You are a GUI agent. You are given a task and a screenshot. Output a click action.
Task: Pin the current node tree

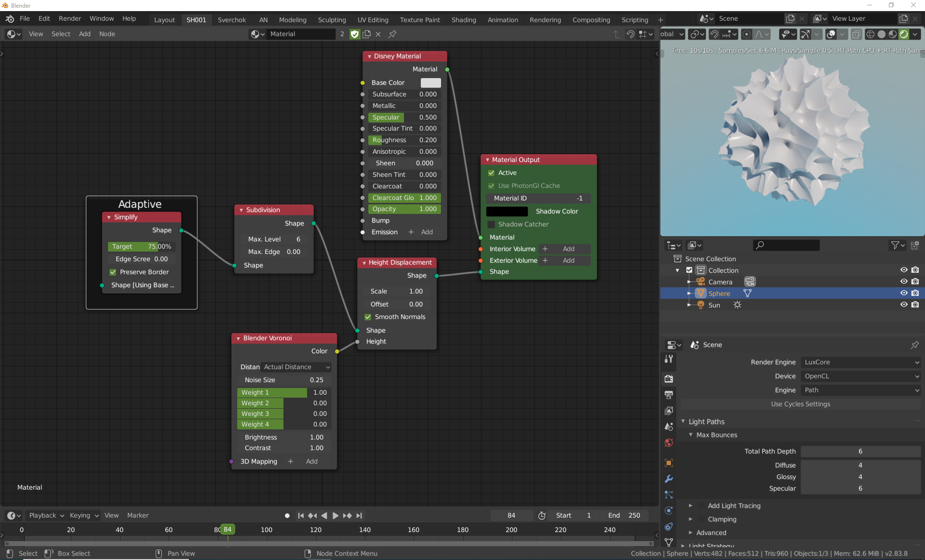392,34
